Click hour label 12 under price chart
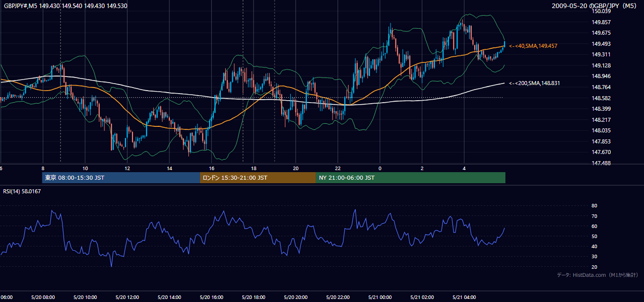This screenshot has width=644, height=302. coord(127,168)
